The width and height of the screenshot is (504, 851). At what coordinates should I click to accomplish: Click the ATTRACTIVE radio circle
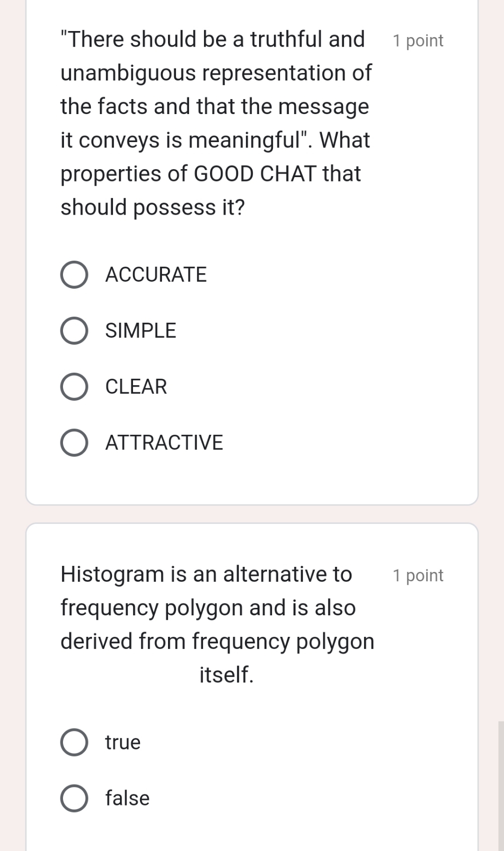pos(74,443)
